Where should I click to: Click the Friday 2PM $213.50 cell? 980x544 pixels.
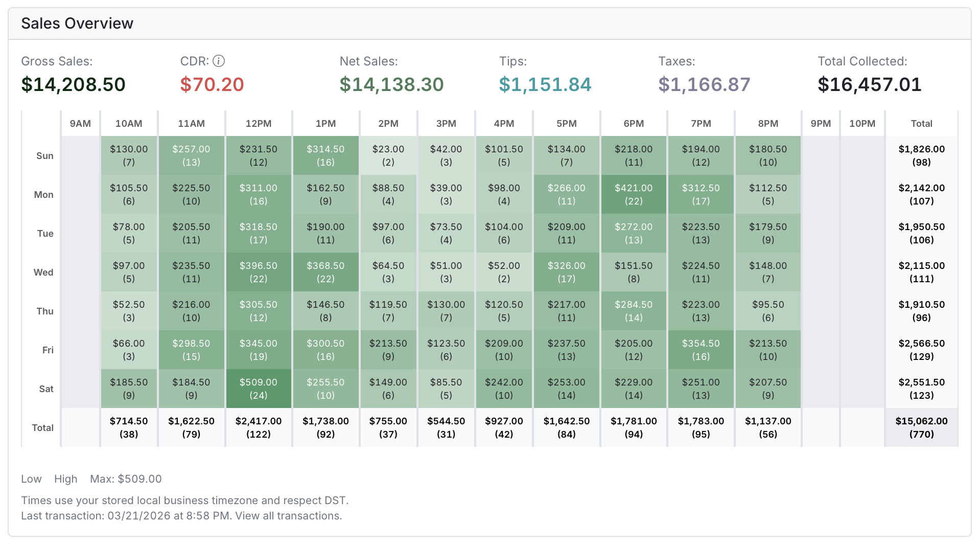coord(388,350)
